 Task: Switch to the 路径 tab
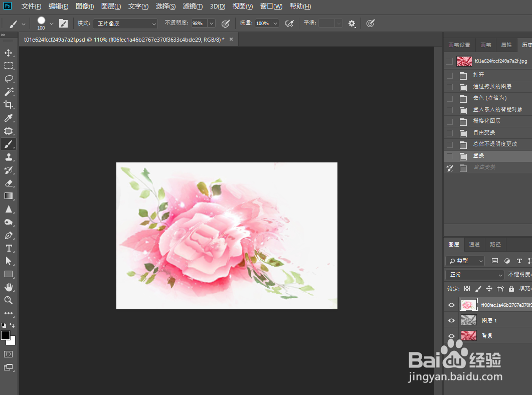pos(495,245)
